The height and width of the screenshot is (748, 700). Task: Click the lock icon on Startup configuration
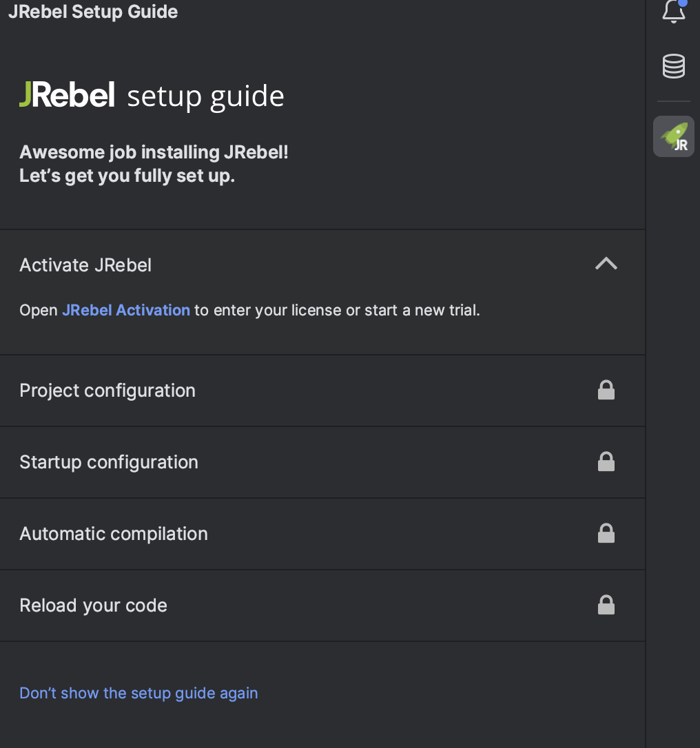tap(606, 461)
